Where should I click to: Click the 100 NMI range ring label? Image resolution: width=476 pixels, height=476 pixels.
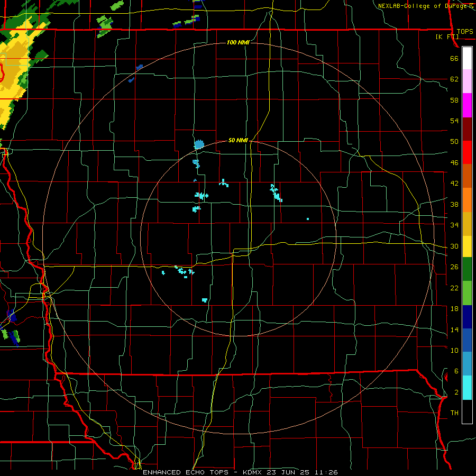coord(238,42)
